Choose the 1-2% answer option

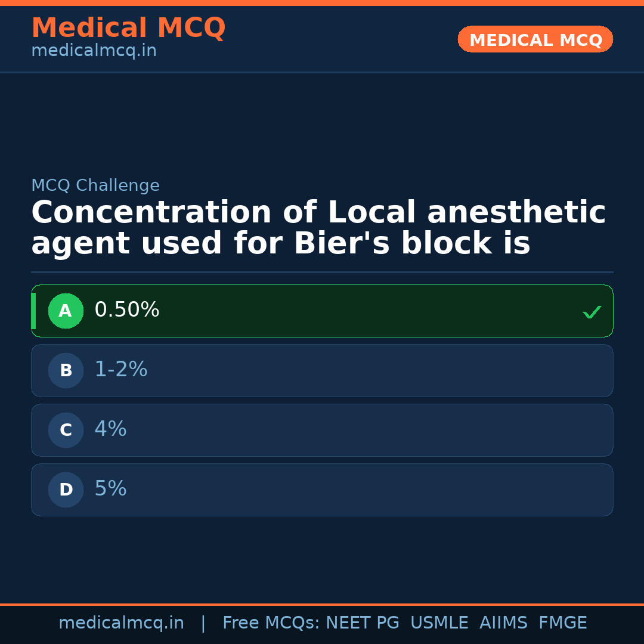tap(121, 370)
